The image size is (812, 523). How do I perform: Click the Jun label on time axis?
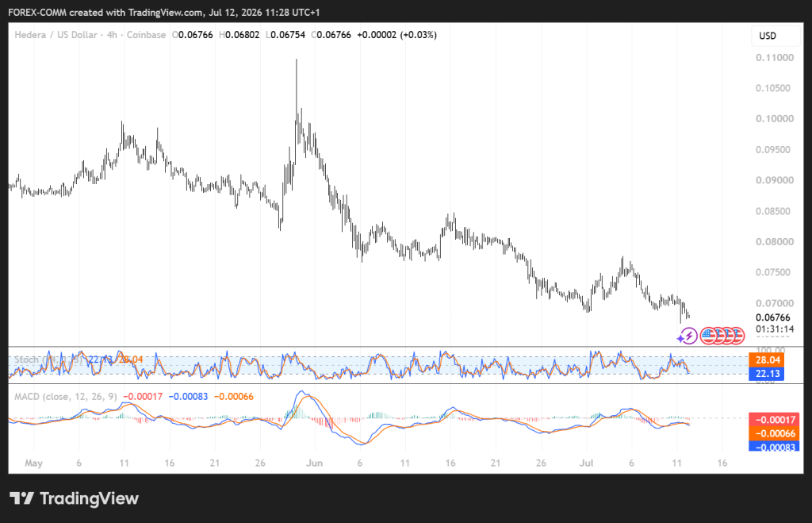[x=314, y=463]
